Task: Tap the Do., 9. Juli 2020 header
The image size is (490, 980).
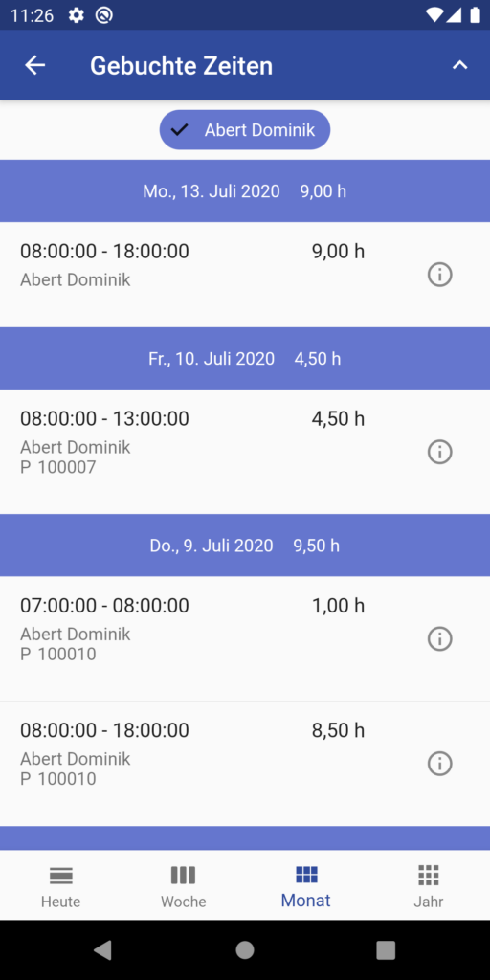Action: [245, 546]
